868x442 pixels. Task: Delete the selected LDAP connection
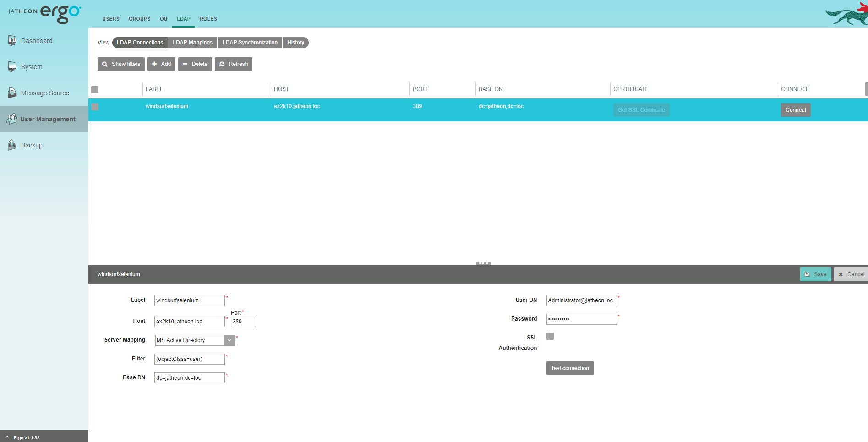(x=195, y=64)
